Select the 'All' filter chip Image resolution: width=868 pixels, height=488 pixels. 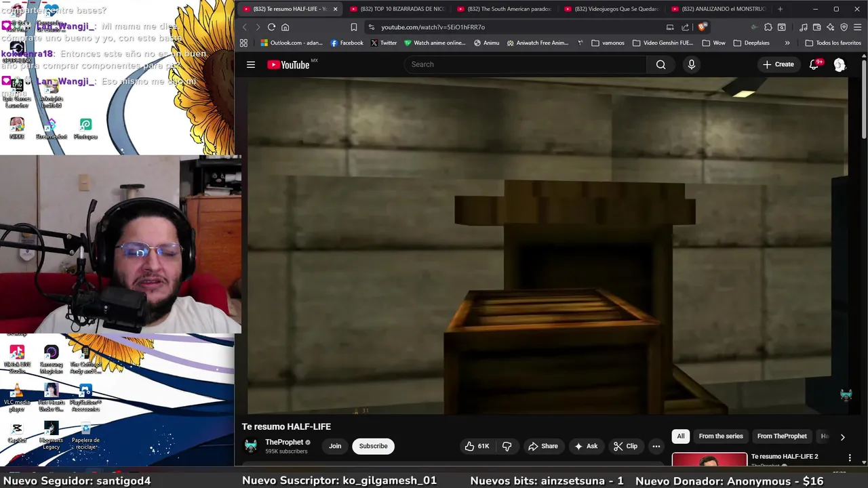pos(680,436)
